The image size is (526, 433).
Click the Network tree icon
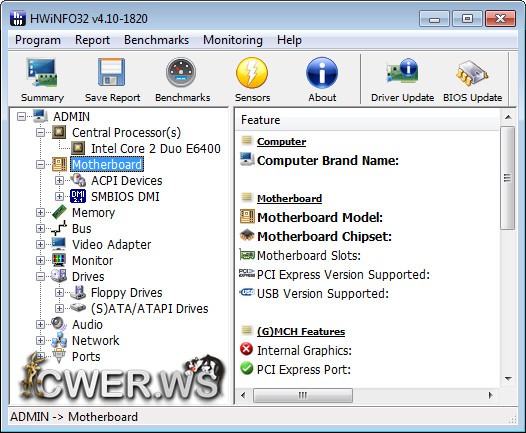(59, 340)
